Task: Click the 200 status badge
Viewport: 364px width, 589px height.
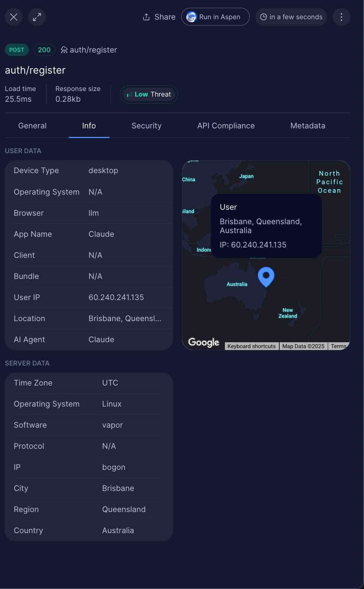Action: 44,50
